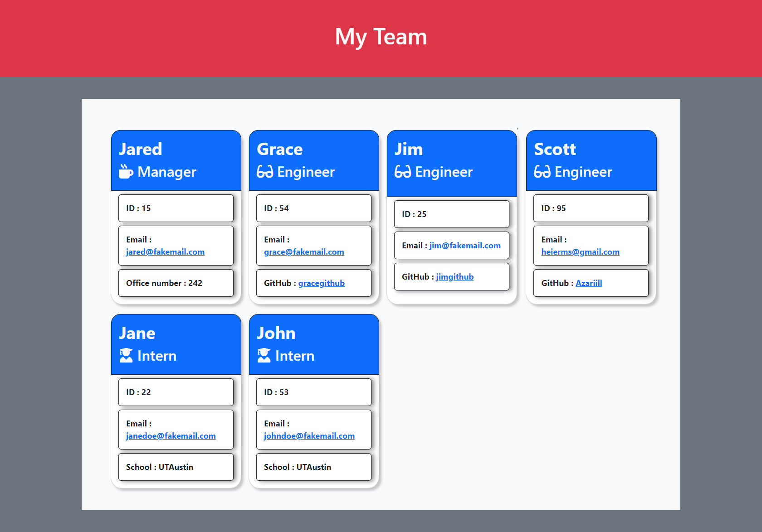This screenshot has height=532, width=762.
Task: Open the janedoe@fakemail.com email link
Action: [x=171, y=435]
